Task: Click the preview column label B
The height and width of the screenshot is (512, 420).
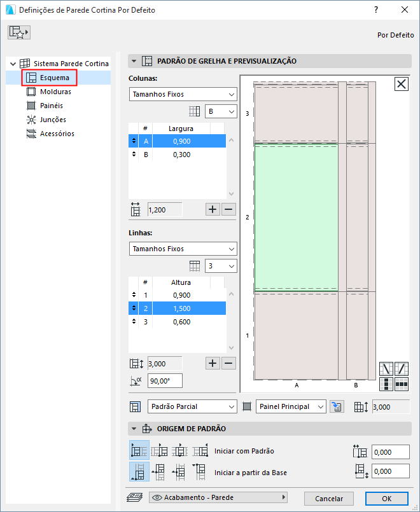Action: pos(356,385)
